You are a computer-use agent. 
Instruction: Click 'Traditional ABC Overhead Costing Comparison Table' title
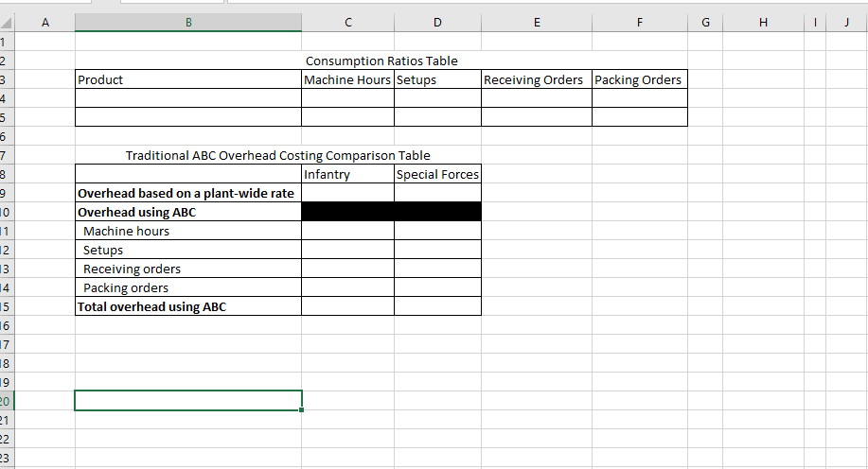[278, 155]
